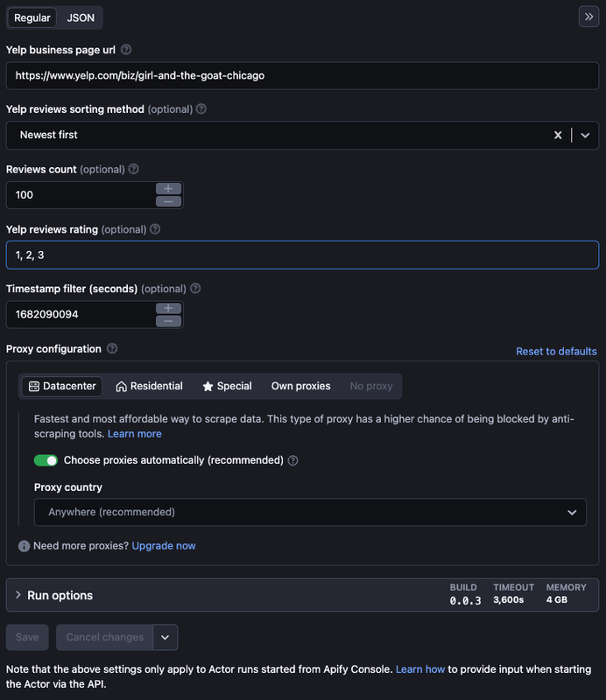Open the Learn how API input link
This screenshot has height=700, width=606.
point(420,669)
